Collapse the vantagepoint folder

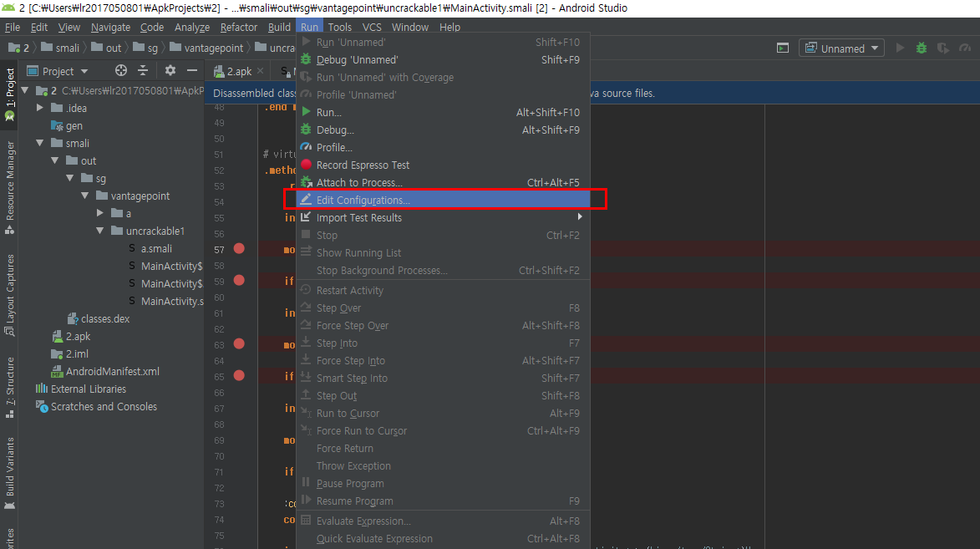(x=85, y=196)
